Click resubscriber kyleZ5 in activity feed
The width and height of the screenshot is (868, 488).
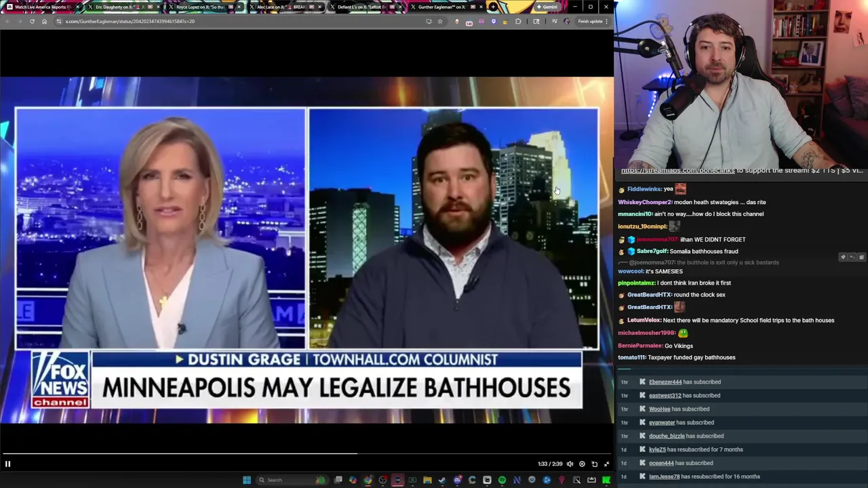657,450
